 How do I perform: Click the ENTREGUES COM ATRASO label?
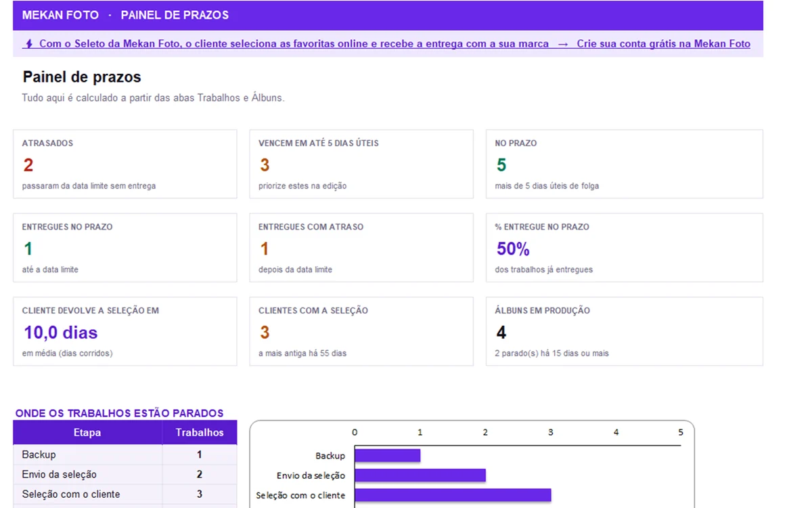[311, 227]
